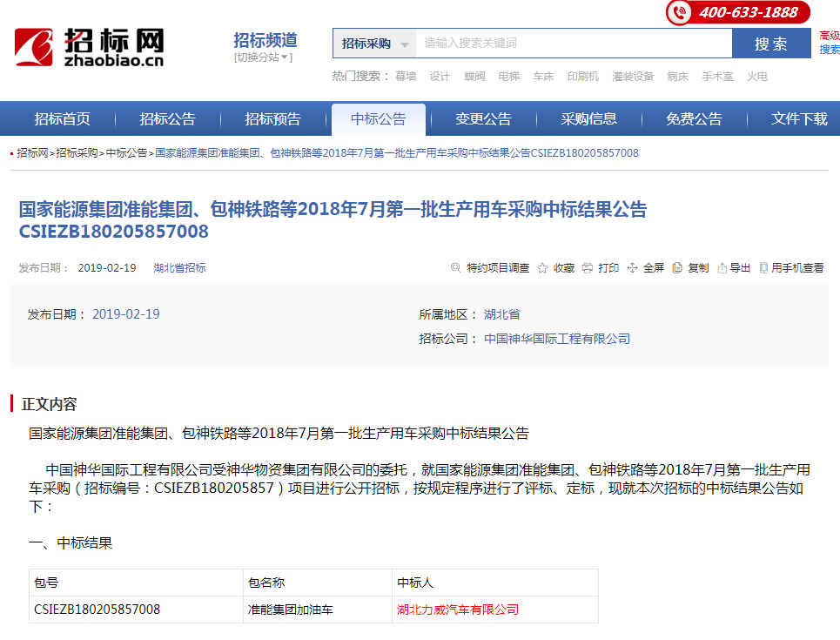This screenshot has width=840, height=640.
Task: Click hot search keyword 设计
Action: point(440,77)
